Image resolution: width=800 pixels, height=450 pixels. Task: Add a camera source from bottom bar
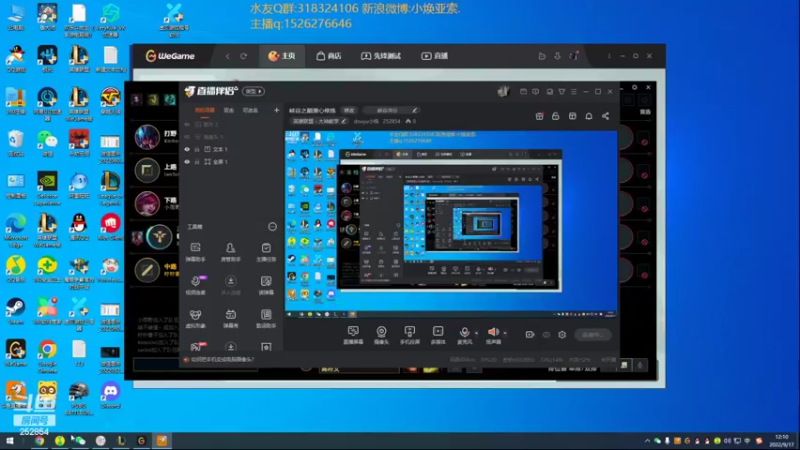381,335
